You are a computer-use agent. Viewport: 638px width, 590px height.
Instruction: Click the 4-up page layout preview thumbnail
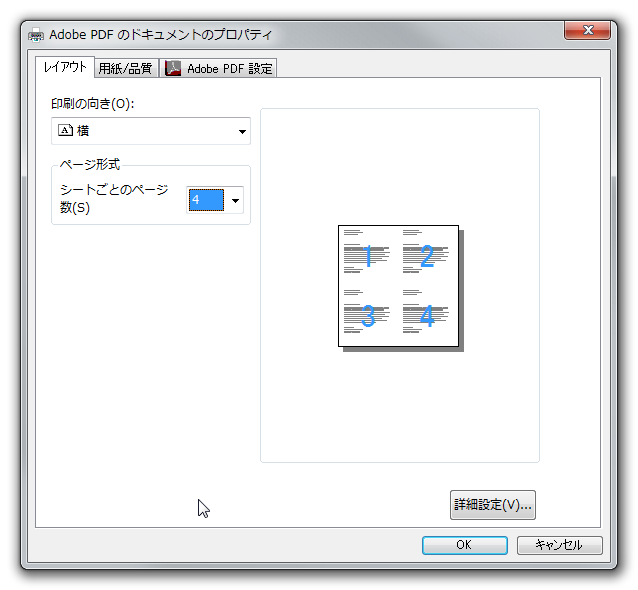(x=400, y=288)
